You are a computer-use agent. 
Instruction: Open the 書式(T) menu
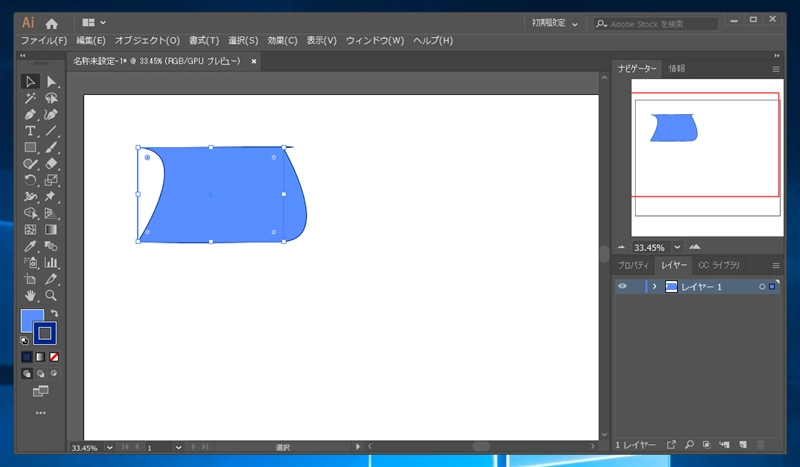204,40
